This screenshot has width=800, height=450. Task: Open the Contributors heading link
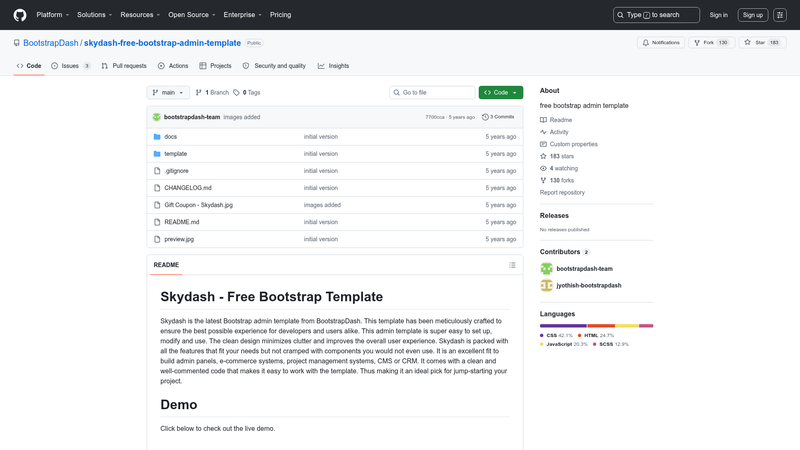(x=564, y=252)
